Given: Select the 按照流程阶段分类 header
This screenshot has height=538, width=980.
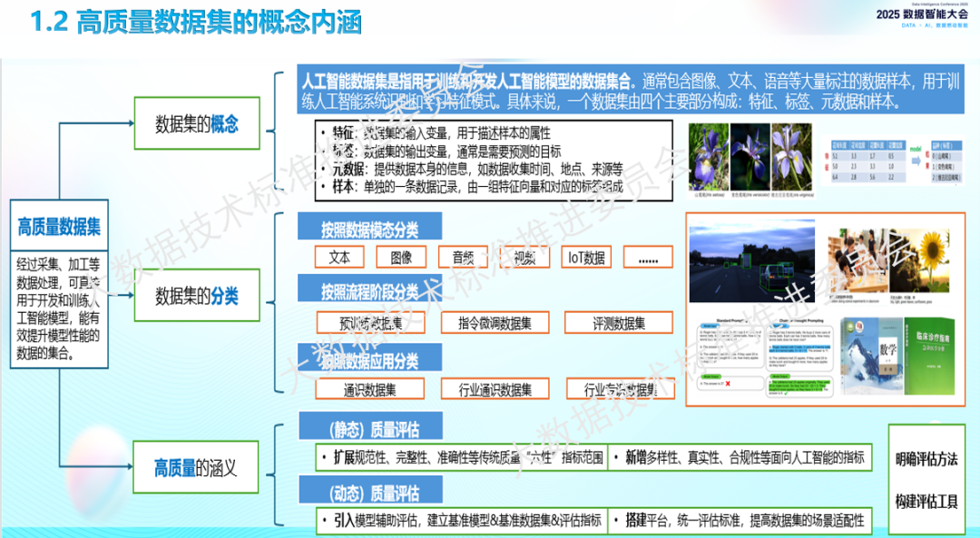Looking at the screenshot, I should (x=370, y=289).
